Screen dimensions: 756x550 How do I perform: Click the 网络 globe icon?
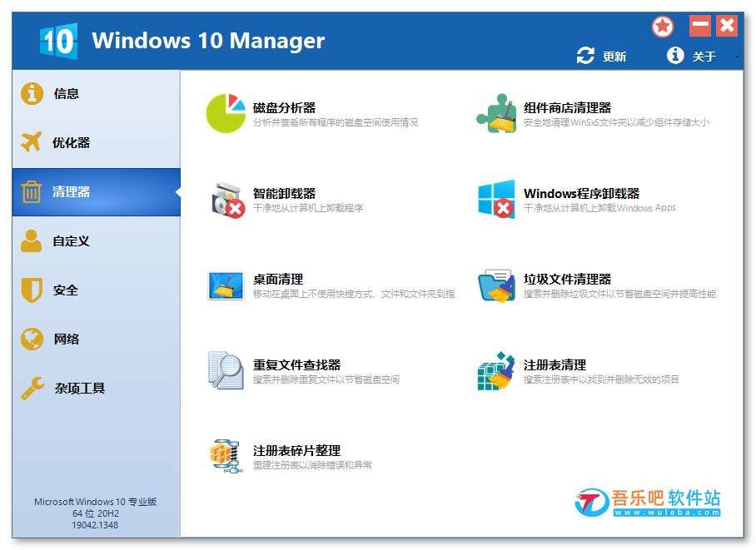[x=32, y=339]
